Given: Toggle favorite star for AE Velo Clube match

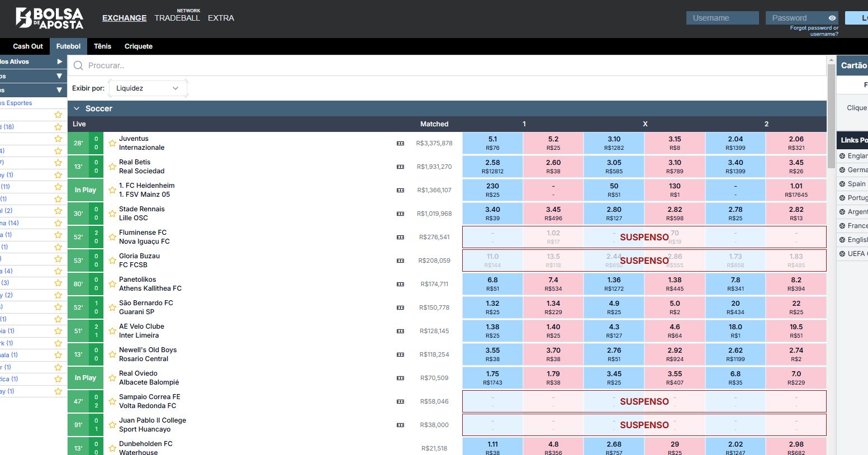Looking at the screenshot, I should coord(112,331).
